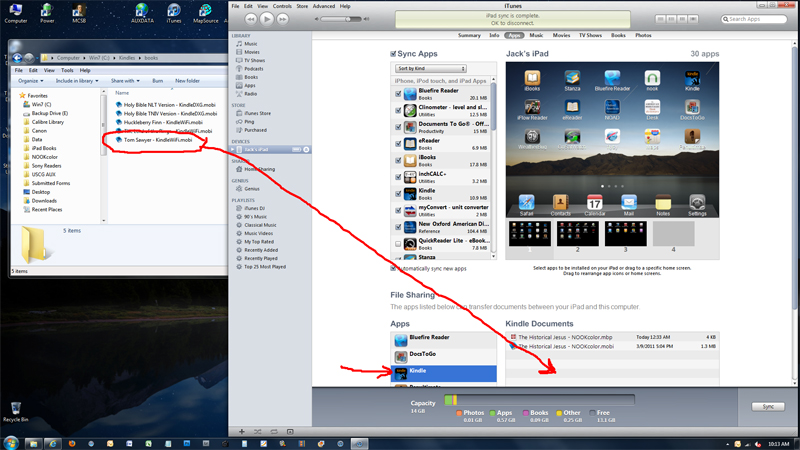Open the AUXDATA desktop shortcut
This screenshot has width=800, height=450.
(x=142, y=13)
